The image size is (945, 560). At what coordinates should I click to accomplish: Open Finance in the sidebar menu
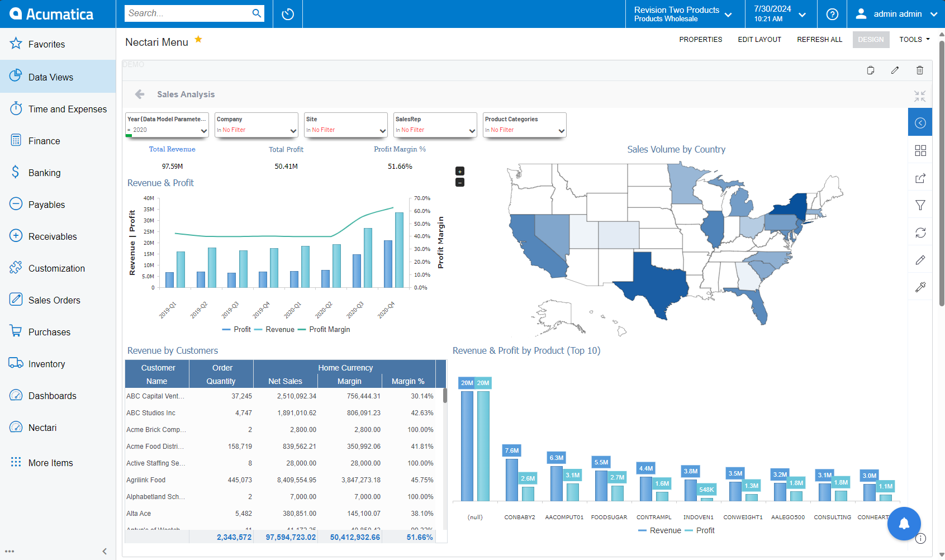point(44,141)
